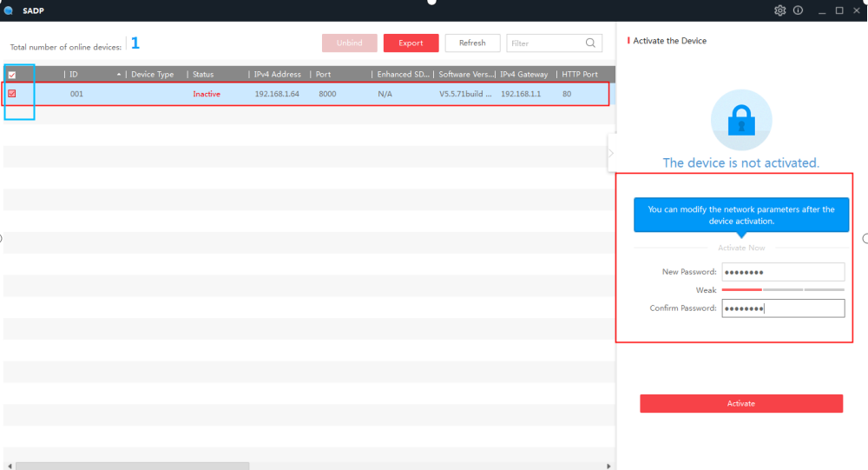Maximize the SADP window

tap(839, 10)
